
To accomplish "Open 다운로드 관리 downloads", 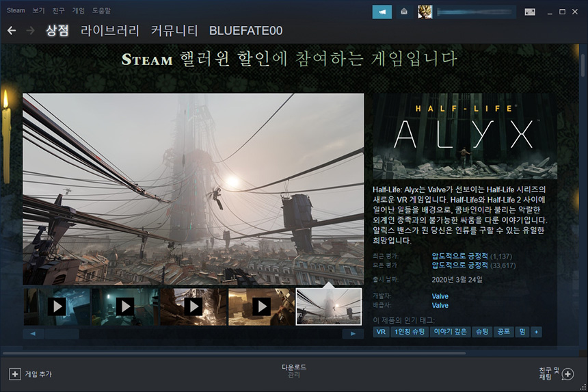I will [293, 371].
